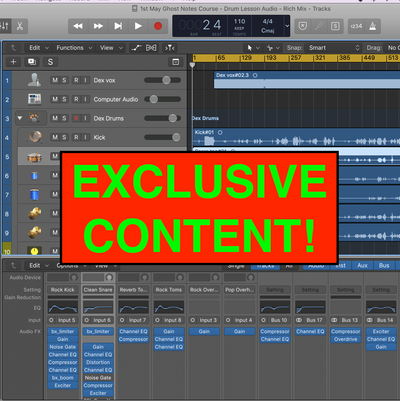400x401 pixels.
Task: Open the Noise Gate plugin on Rock Kick
Action: click(x=63, y=347)
